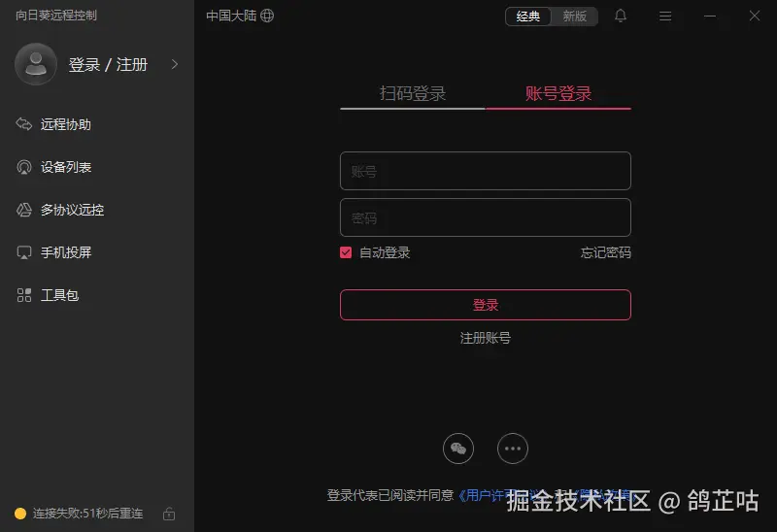The image size is (777, 532).
Task: Switch to 扫码登录 tab
Action: tap(413, 93)
